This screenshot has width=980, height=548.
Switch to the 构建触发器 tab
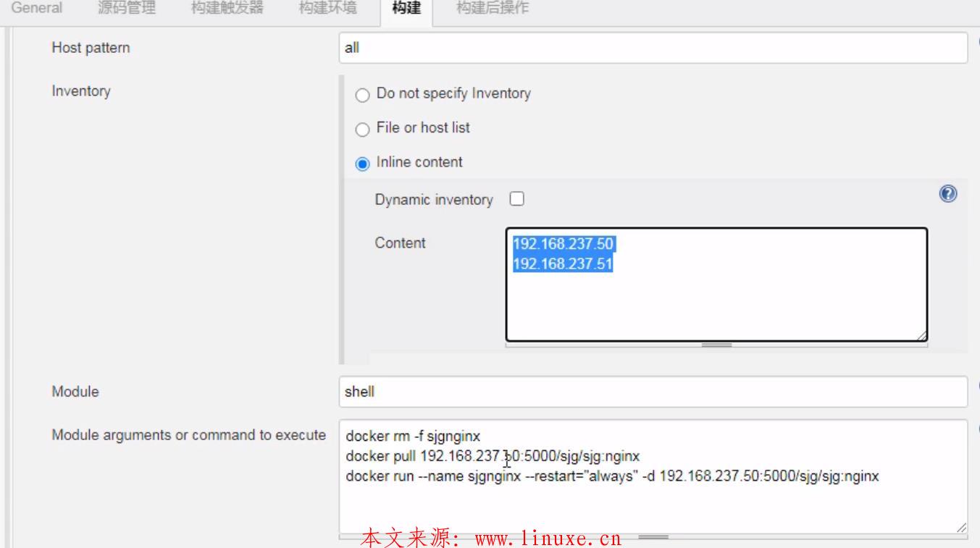[x=227, y=9]
